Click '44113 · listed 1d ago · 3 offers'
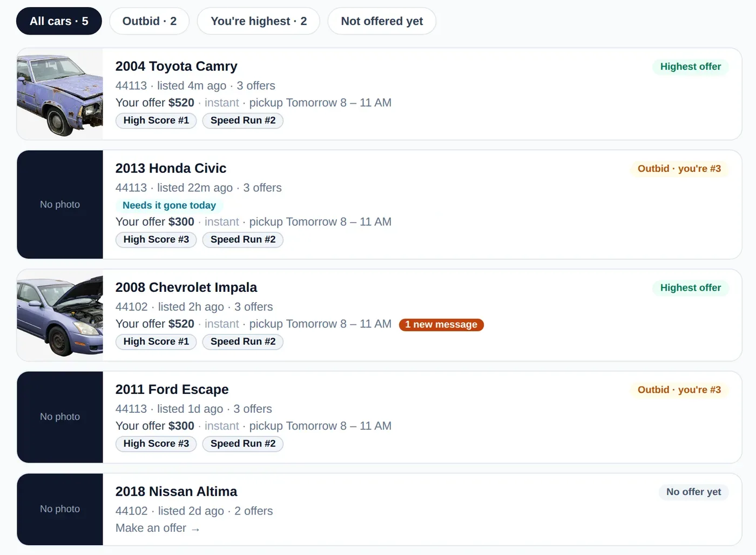This screenshot has height=555, width=756. pos(194,409)
